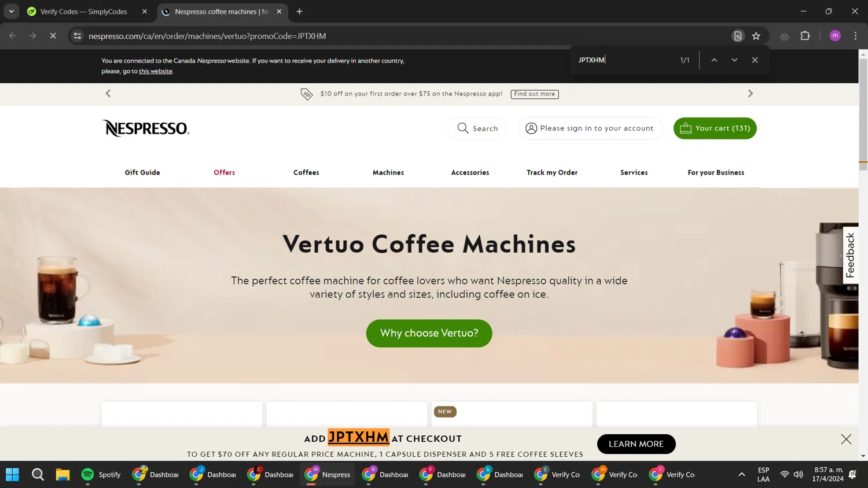Stop loading the page
Viewport: 868px width, 488px height.
click(x=53, y=36)
